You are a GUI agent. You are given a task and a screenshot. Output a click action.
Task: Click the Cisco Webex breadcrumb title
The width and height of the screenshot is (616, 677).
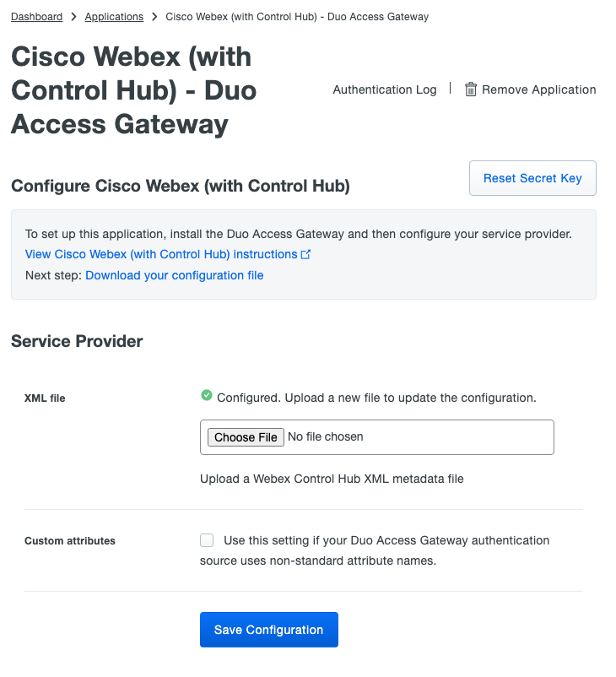point(297,16)
